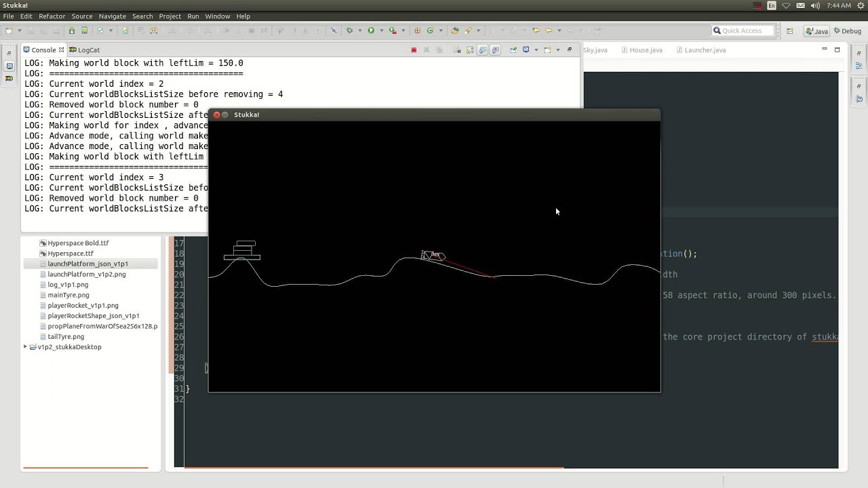Click the Debug bug toolbar icon
Image resolution: width=868 pixels, height=488 pixels.
click(x=350, y=30)
